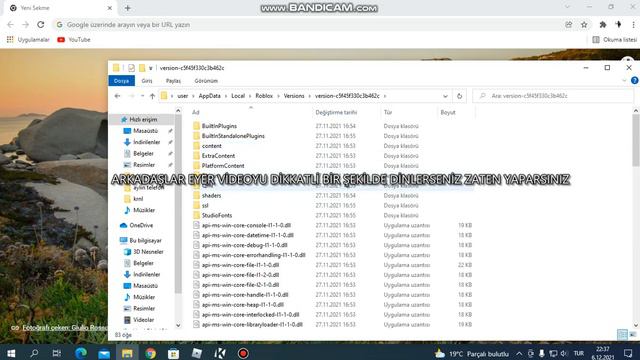Click the Chrome share page icon
The width and height of the screenshot is (640, 360).
(x=569, y=25)
